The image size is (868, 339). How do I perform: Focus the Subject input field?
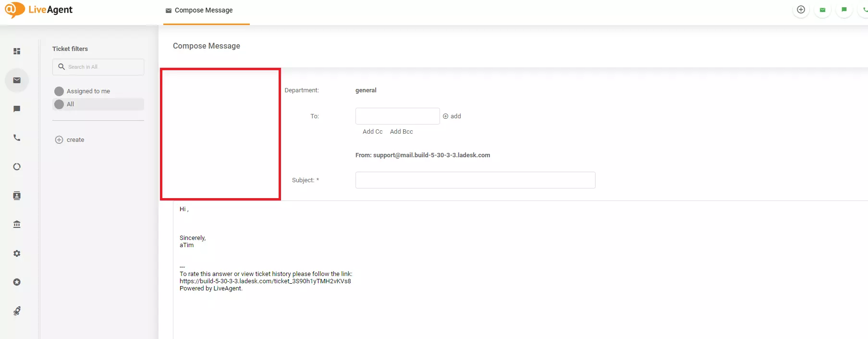point(475,180)
